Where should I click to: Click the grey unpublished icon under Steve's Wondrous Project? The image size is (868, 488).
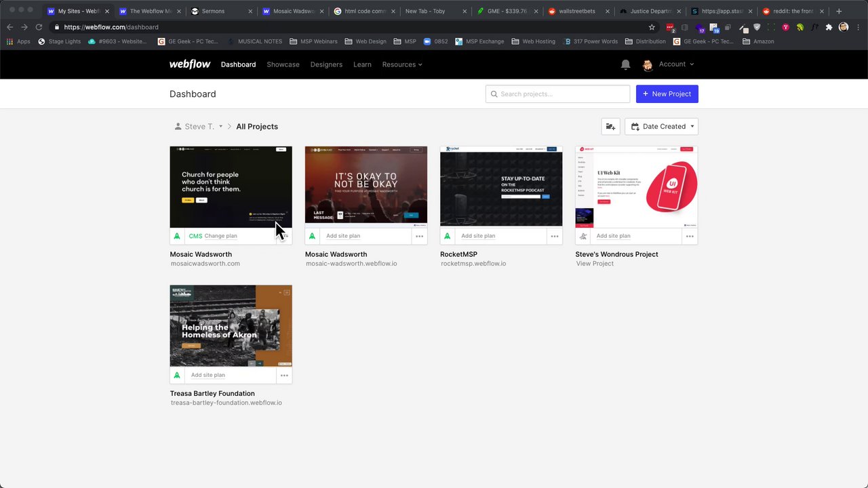(583, 236)
